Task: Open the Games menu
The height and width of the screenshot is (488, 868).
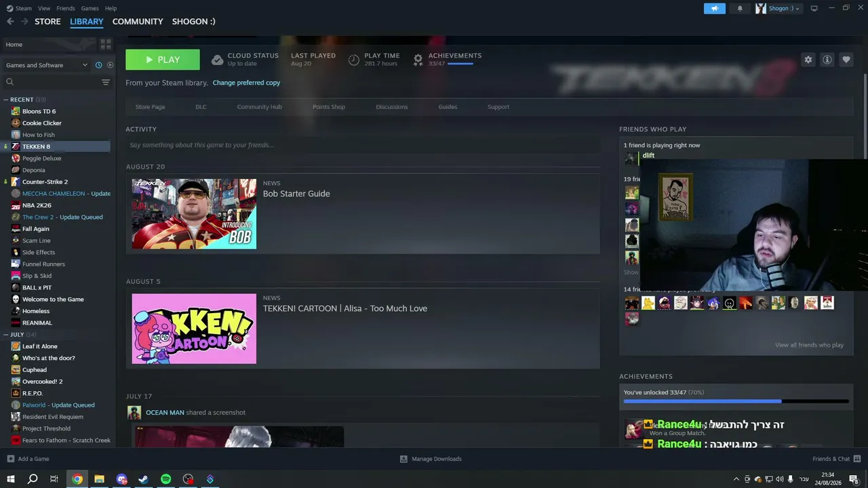Action: coord(90,8)
